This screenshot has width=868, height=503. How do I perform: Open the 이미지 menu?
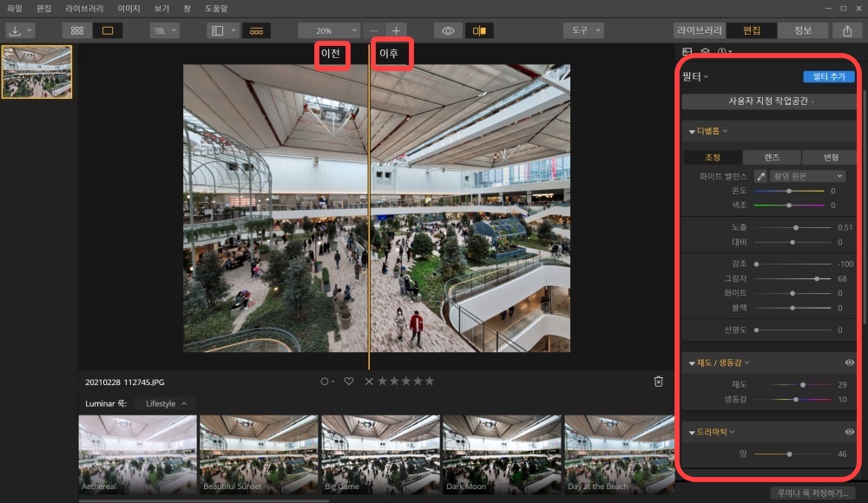(x=129, y=9)
